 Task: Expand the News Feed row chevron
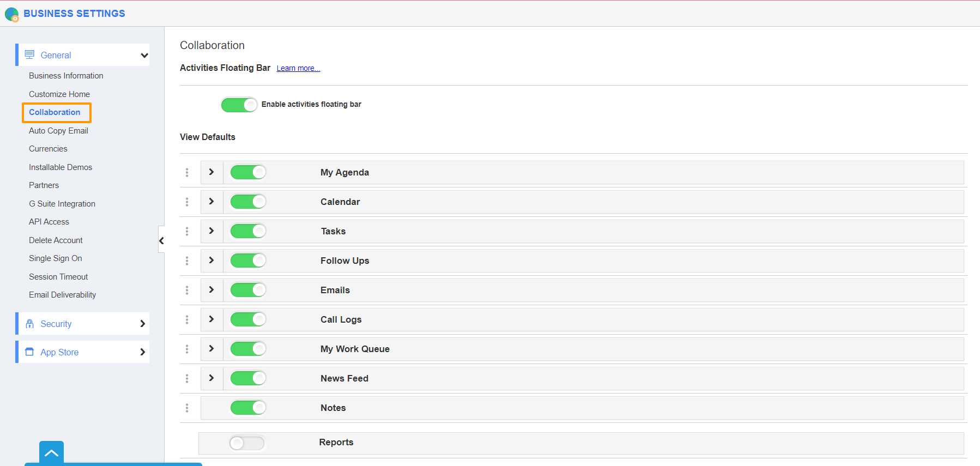tap(211, 378)
